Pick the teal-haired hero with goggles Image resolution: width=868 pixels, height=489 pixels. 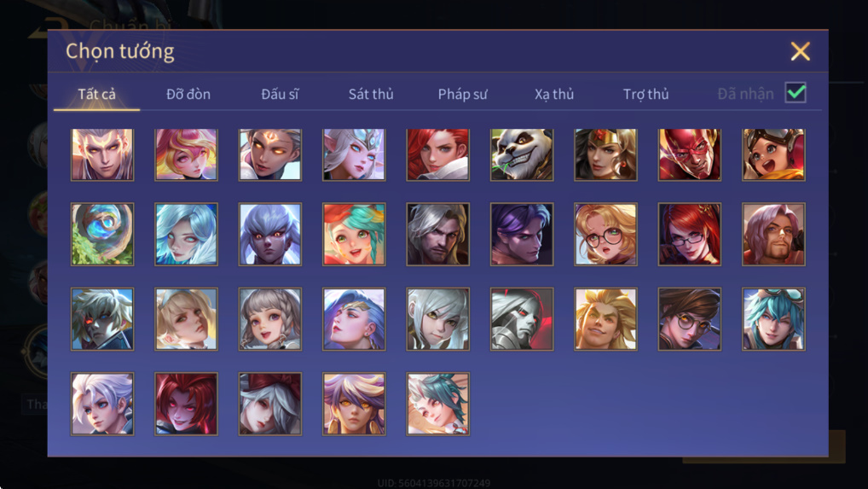(x=773, y=319)
